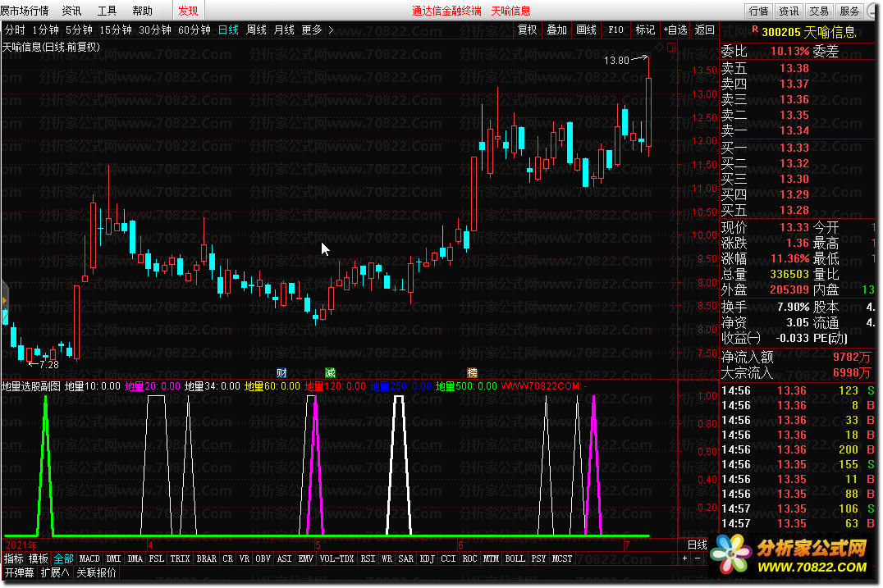Click the 天喻信息 title link

pyautogui.click(x=510, y=11)
